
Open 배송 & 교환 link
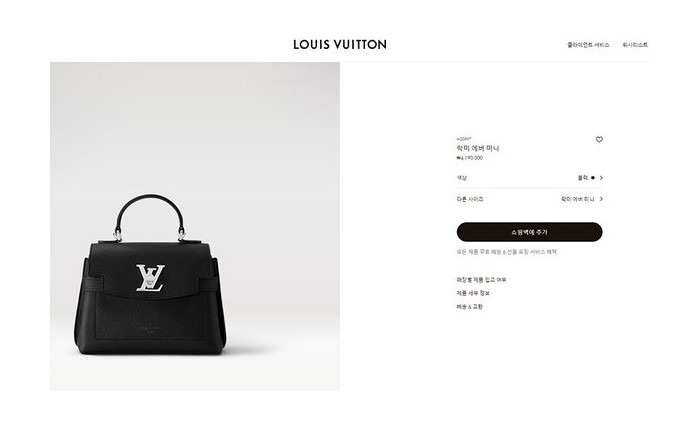(x=470, y=307)
